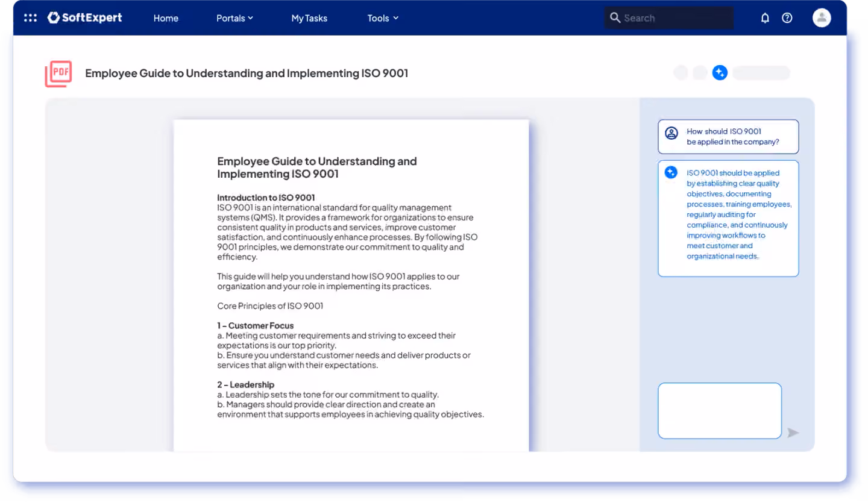Open My Tasks from the navigation bar

[309, 18]
